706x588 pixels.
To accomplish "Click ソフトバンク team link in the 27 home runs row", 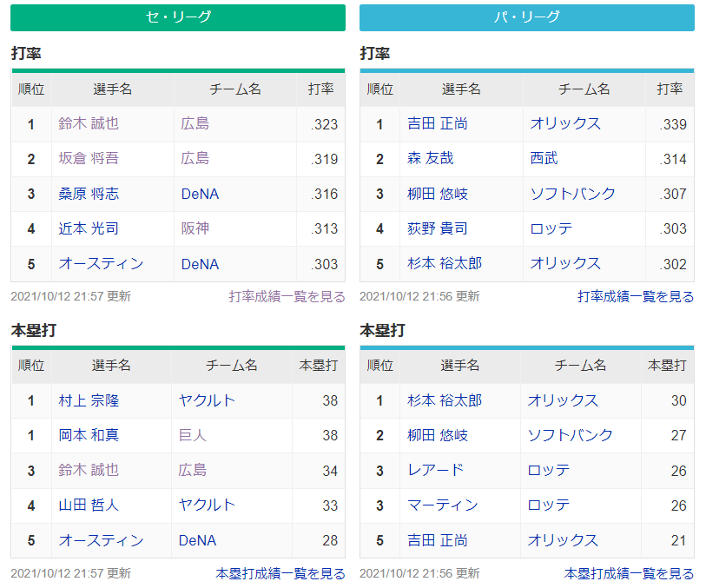I will click(x=570, y=435).
